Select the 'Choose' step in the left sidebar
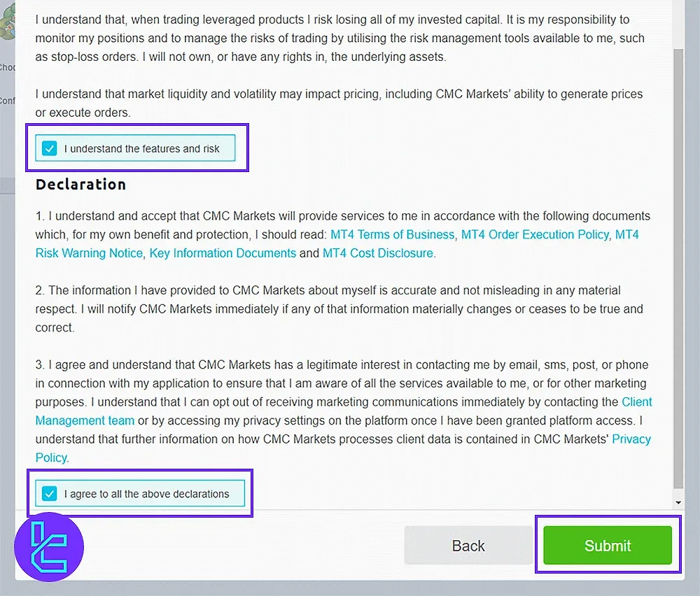This screenshot has height=596, width=700. tap(7, 67)
